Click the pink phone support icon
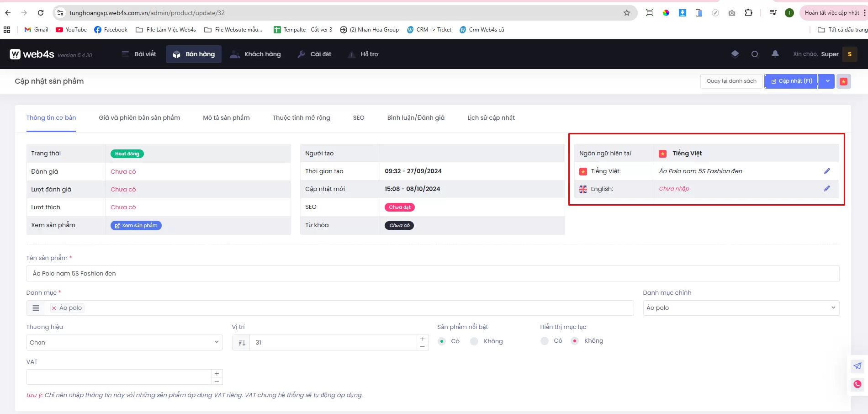The image size is (868, 414). click(857, 384)
